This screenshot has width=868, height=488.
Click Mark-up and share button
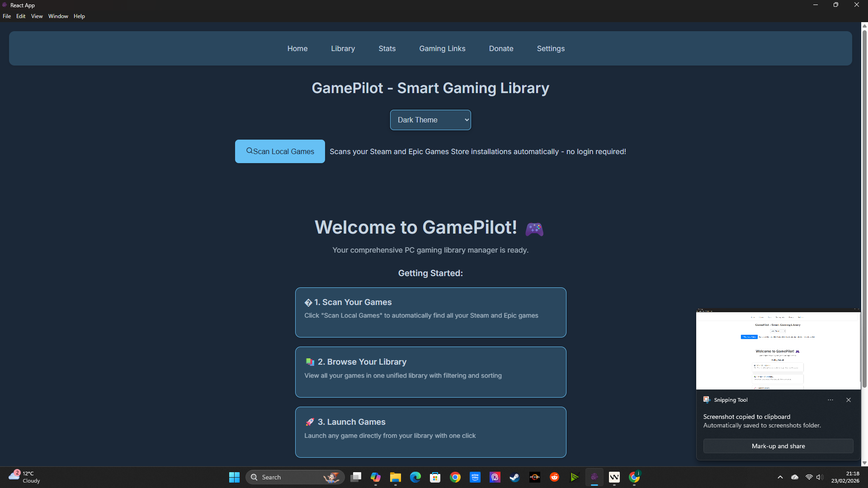point(778,446)
